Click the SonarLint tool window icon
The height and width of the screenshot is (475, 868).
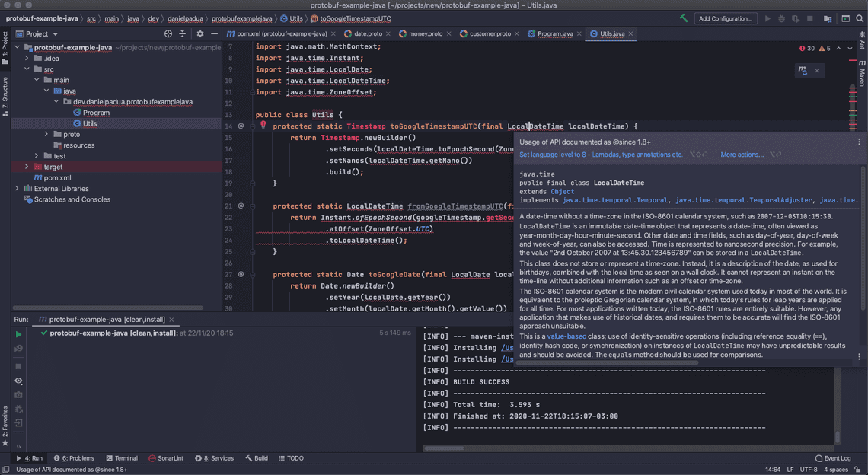[165, 458]
